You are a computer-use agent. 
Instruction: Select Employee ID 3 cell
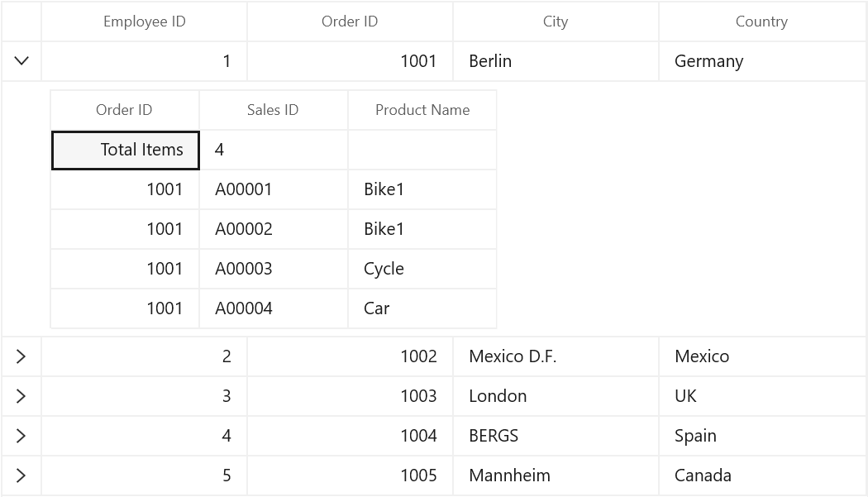pyautogui.click(x=145, y=396)
